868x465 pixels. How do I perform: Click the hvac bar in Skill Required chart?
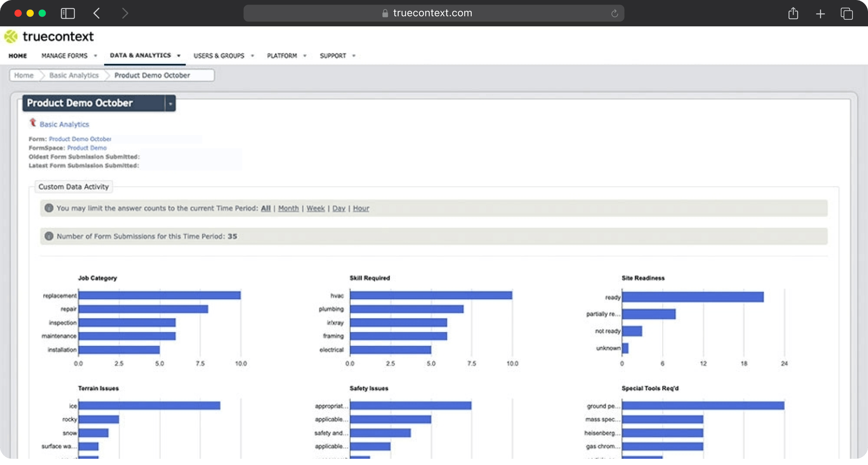(x=431, y=295)
